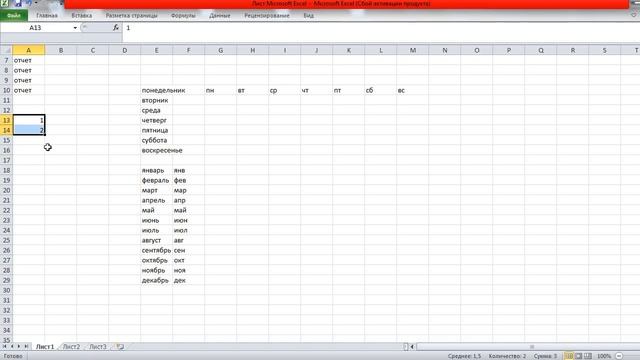The image size is (640, 360).
Task: Switch to sheet Лист2
Action: (71, 347)
